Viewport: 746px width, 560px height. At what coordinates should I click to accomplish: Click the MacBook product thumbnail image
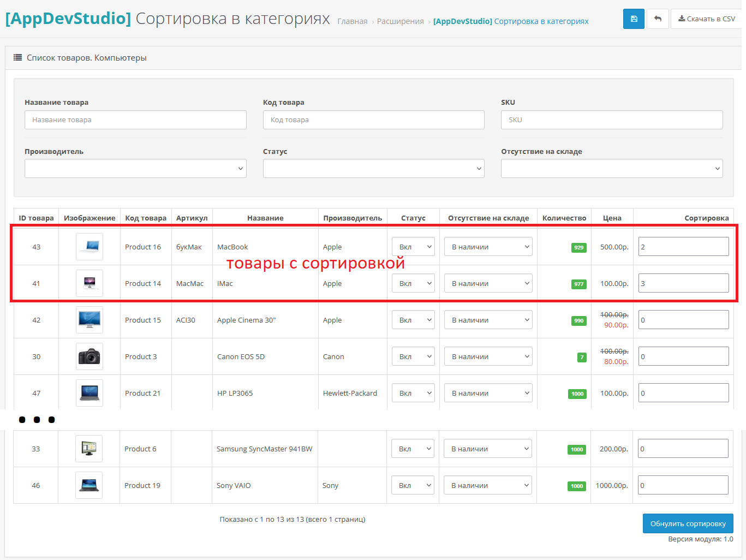89,247
